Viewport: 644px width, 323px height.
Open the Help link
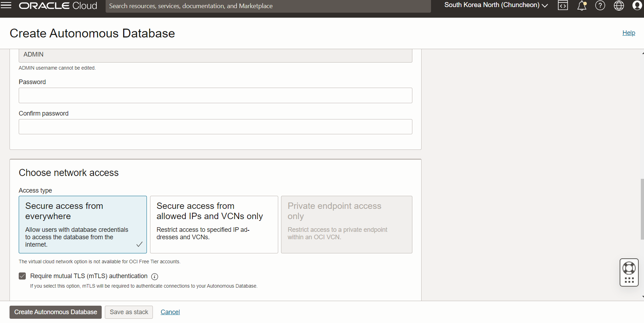(628, 33)
